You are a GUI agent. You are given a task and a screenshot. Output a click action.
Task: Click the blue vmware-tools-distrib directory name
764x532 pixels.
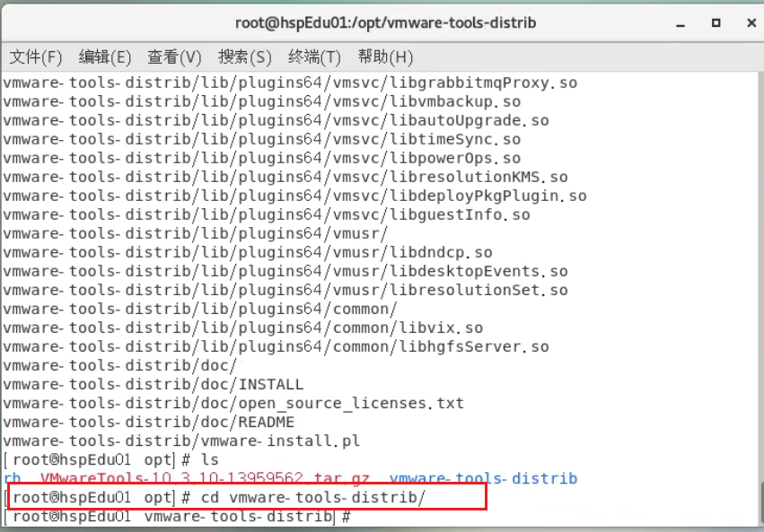click(483, 479)
